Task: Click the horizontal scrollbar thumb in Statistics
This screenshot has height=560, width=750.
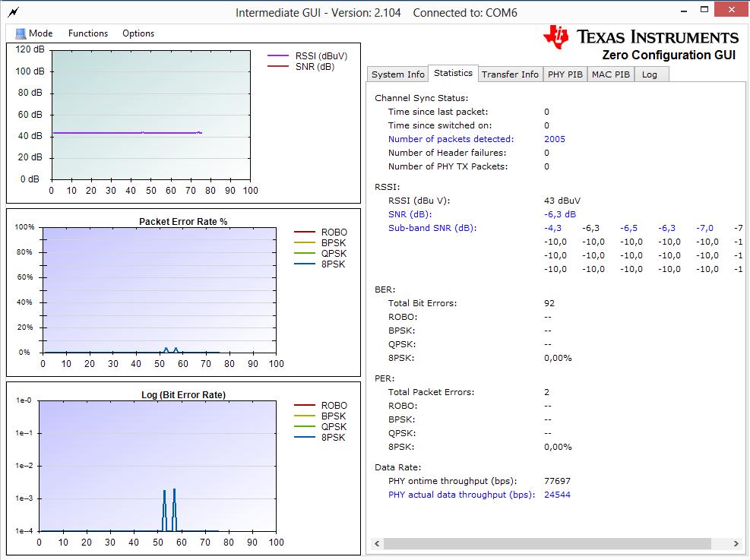Action: 547,544
